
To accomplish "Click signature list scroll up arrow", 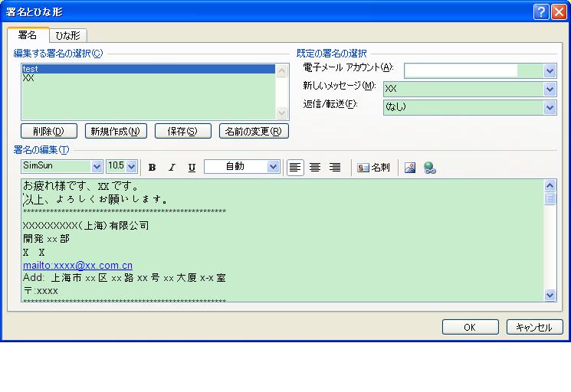I will pyautogui.click(x=281, y=71).
